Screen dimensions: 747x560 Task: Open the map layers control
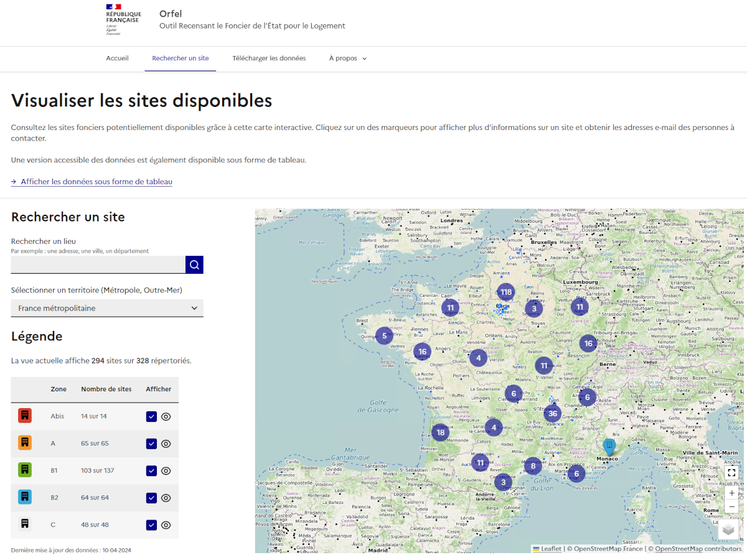coord(728,530)
